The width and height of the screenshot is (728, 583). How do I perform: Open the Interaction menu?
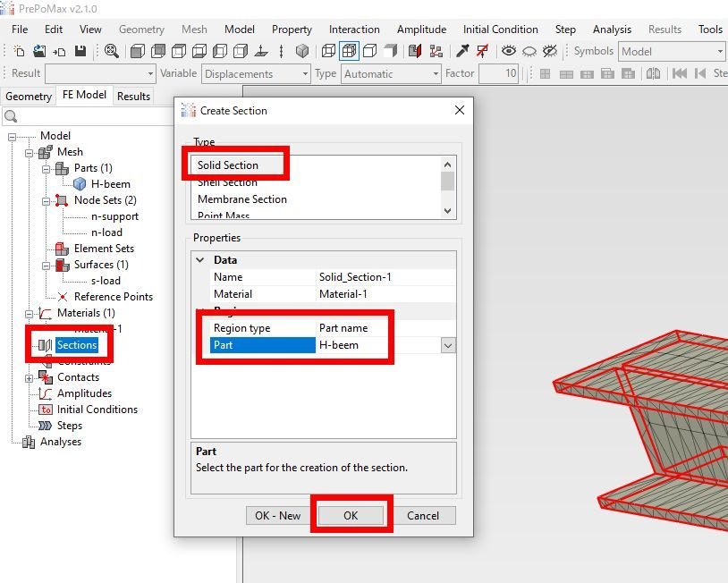(354, 30)
